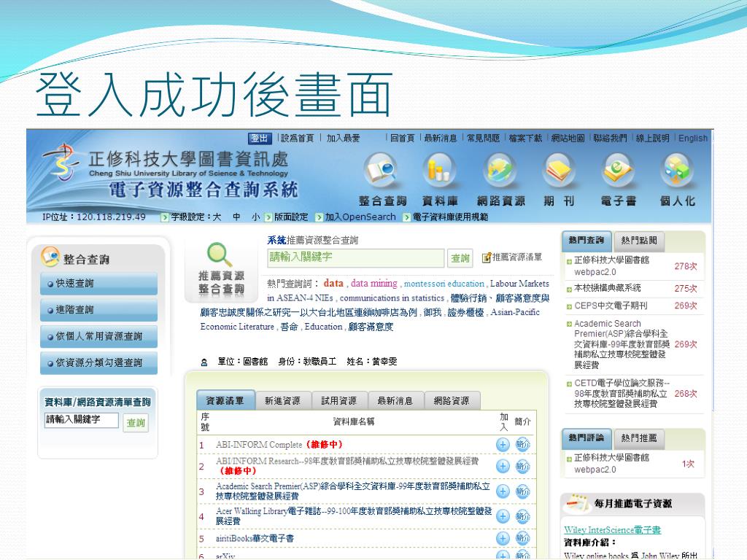Open 聯絡我們 in top navigation

(x=611, y=138)
